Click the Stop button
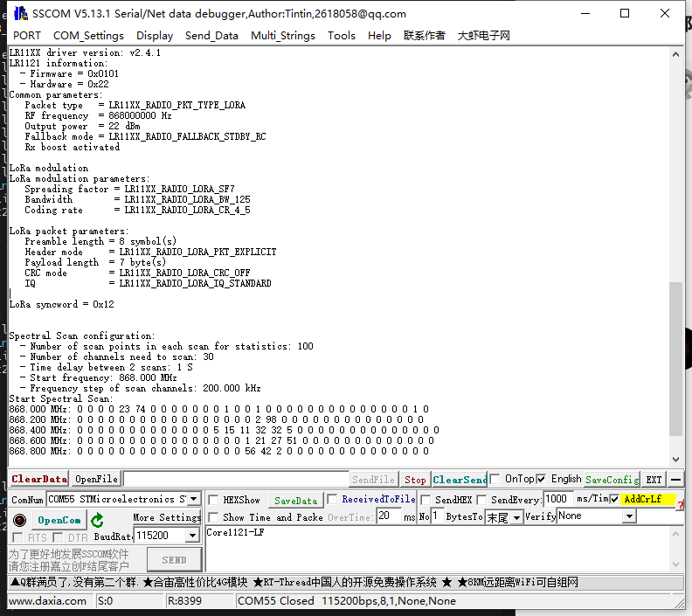 (x=415, y=479)
